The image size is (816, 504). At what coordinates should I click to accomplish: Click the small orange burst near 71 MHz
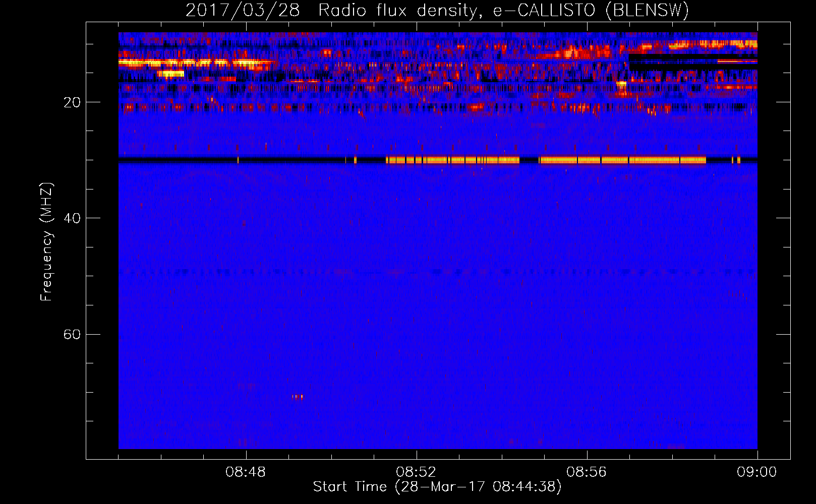click(297, 397)
